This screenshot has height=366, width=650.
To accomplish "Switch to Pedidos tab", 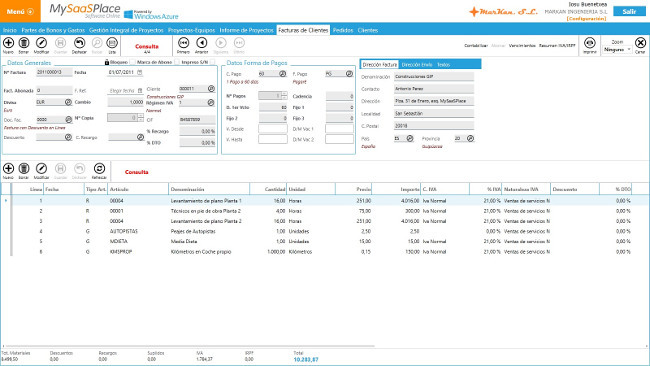I will click(343, 30).
